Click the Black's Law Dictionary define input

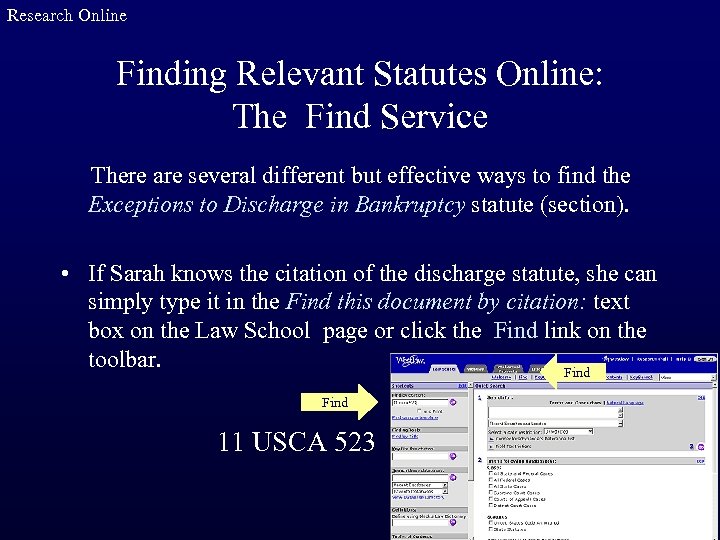(420, 523)
